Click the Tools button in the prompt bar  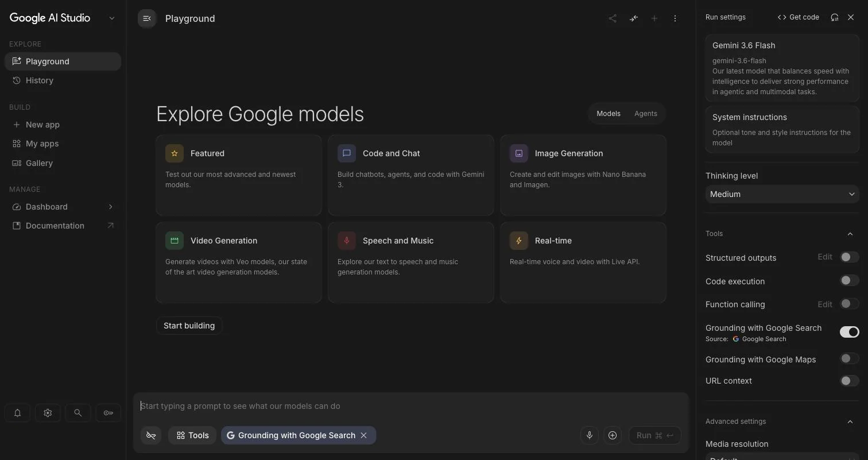pos(192,435)
